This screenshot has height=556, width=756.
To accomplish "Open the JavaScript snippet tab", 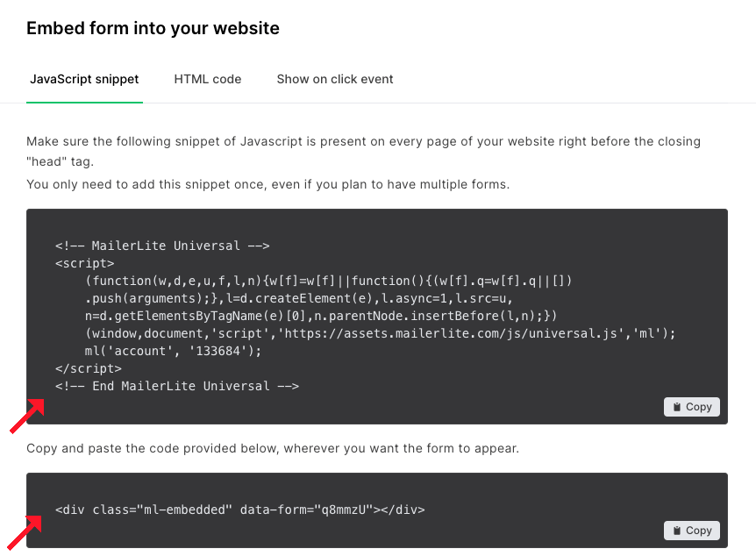I will pyautogui.click(x=84, y=79).
